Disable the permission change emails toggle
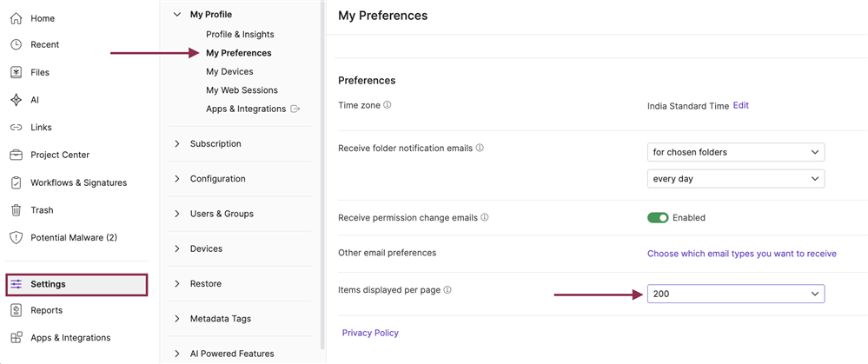Image resolution: width=868 pixels, height=364 pixels. click(x=658, y=217)
